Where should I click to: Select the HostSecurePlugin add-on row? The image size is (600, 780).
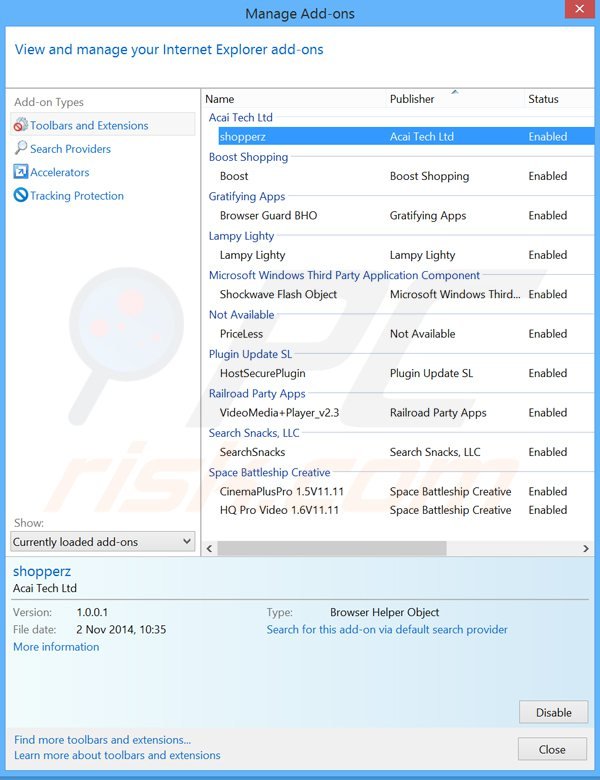[x=406, y=373]
